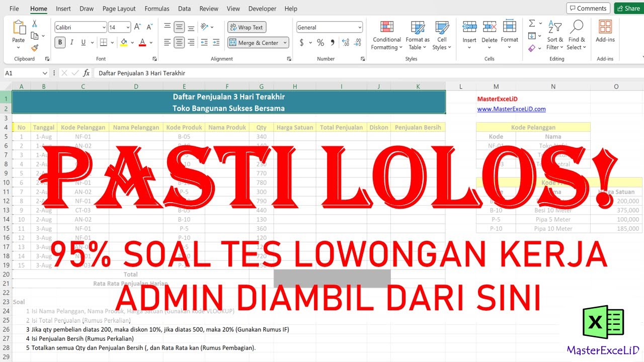
Task: Click the Borders icon
Action: pyautogui.click(x=103, y=43)
